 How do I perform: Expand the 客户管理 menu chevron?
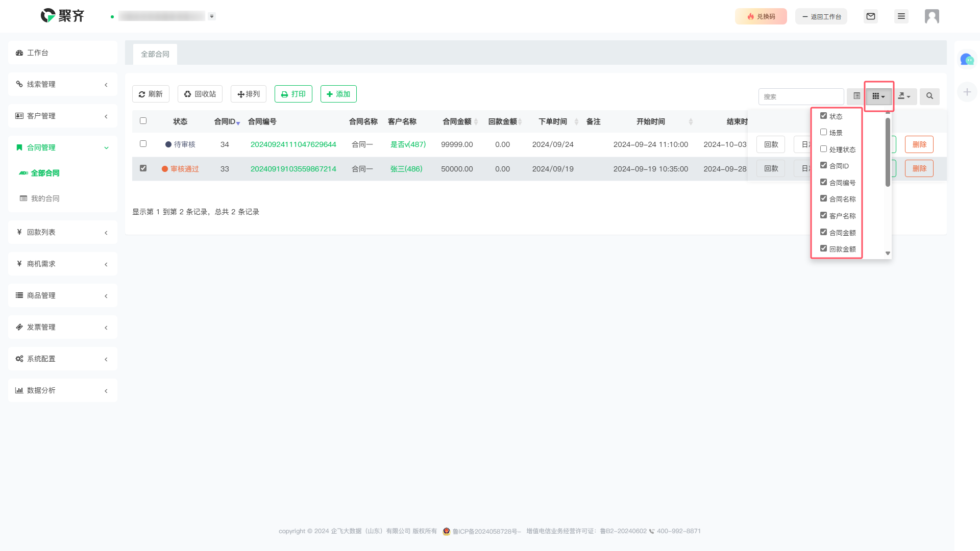[x=106, y=116]
